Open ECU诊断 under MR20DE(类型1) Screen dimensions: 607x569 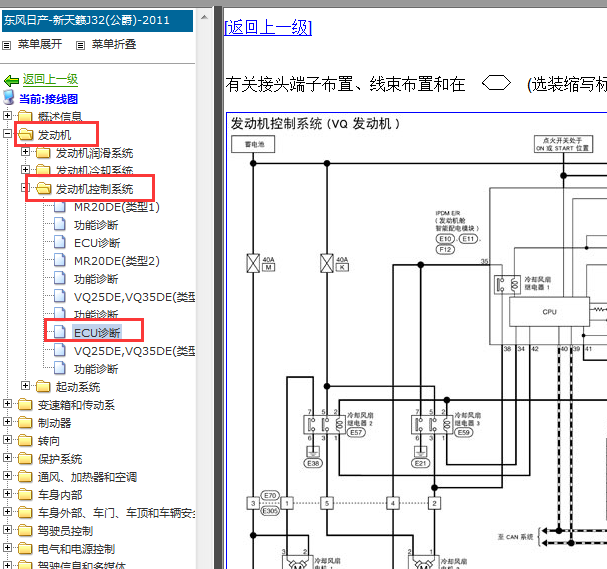(x=97, y=243)
